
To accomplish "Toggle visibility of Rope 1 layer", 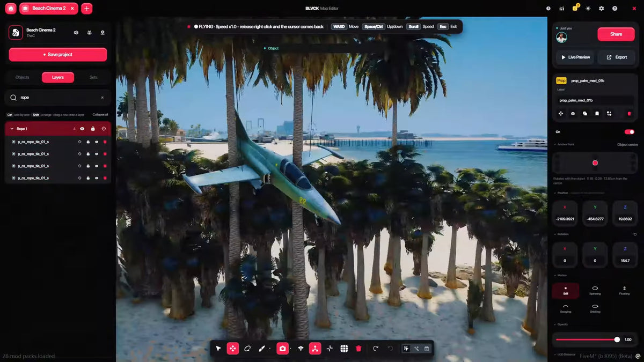I will point(82,129).
